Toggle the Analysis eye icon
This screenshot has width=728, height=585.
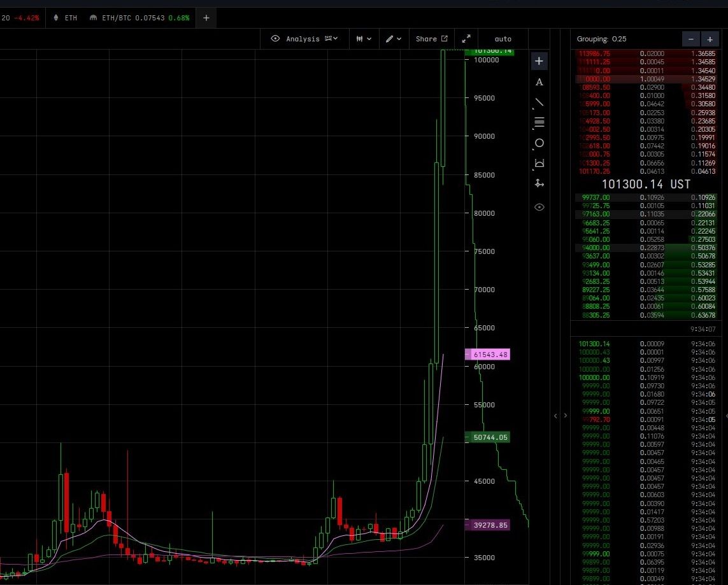point(275,38)
